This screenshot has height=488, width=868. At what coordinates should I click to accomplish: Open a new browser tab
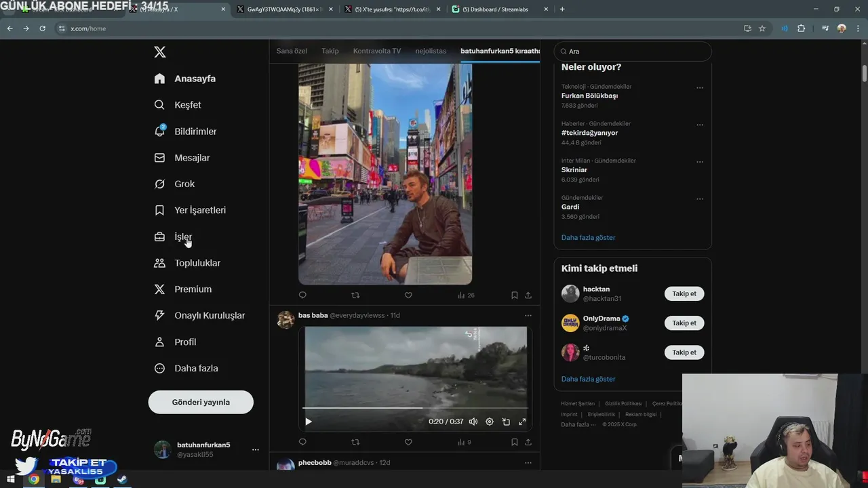click(562, 9)
